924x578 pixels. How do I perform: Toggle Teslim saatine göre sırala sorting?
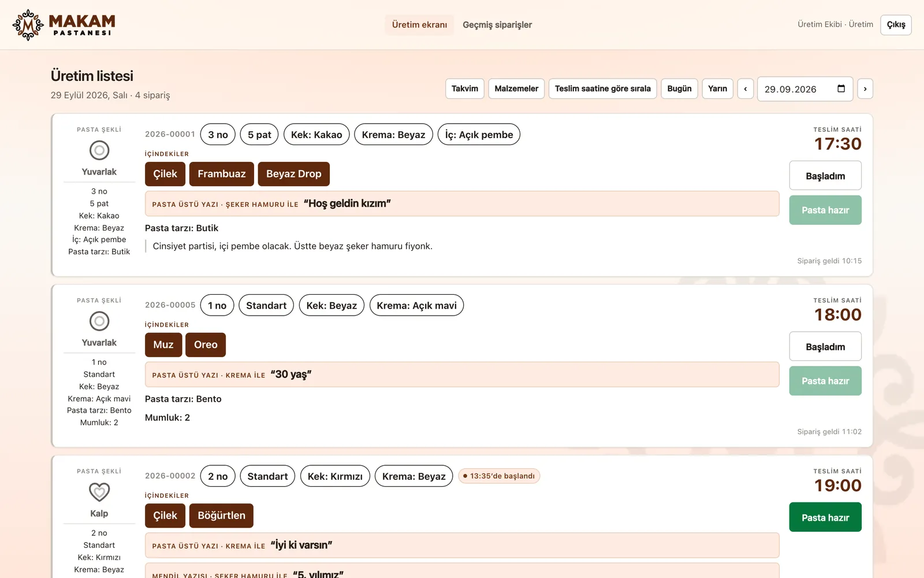602,88
